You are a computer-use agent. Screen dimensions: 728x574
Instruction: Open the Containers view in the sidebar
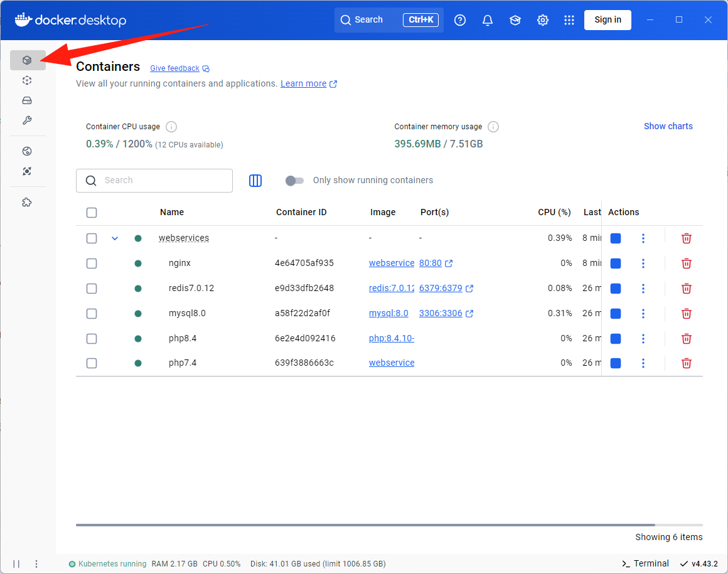[28, 60]
